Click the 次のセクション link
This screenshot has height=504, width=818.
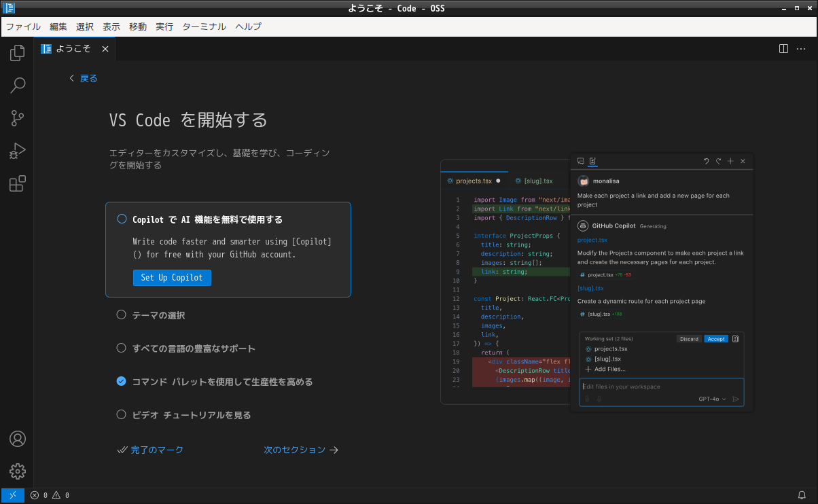[x=300, y=450]
